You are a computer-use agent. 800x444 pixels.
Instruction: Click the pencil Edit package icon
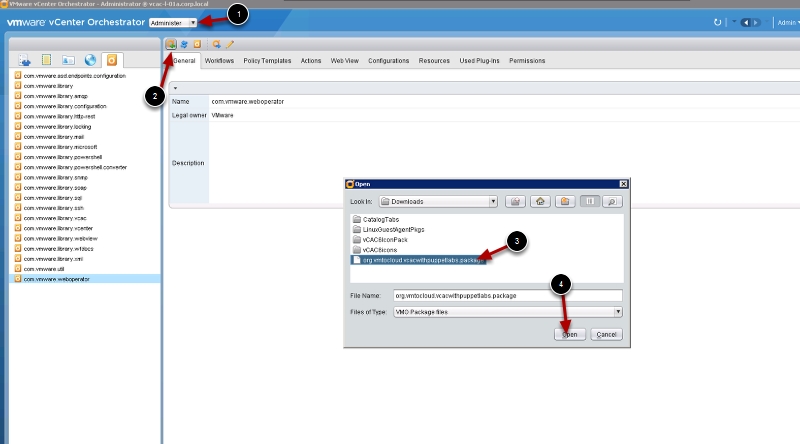230,44
